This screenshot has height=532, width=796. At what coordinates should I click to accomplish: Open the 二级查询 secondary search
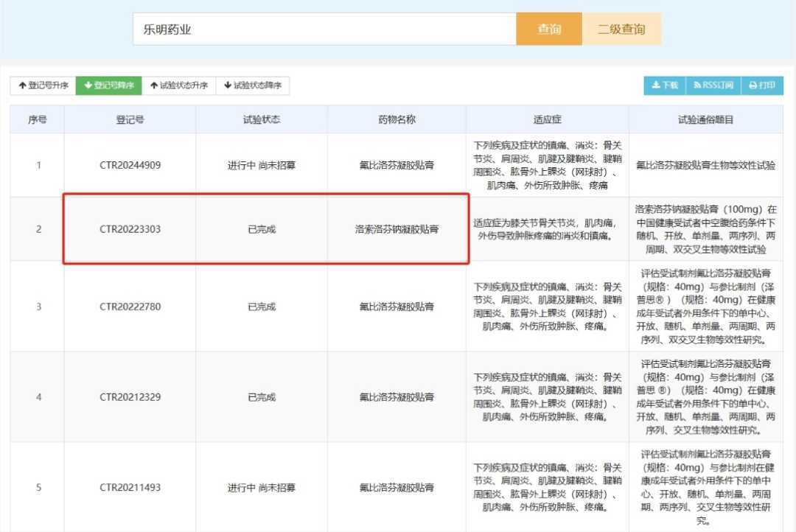tap(621, 29)
